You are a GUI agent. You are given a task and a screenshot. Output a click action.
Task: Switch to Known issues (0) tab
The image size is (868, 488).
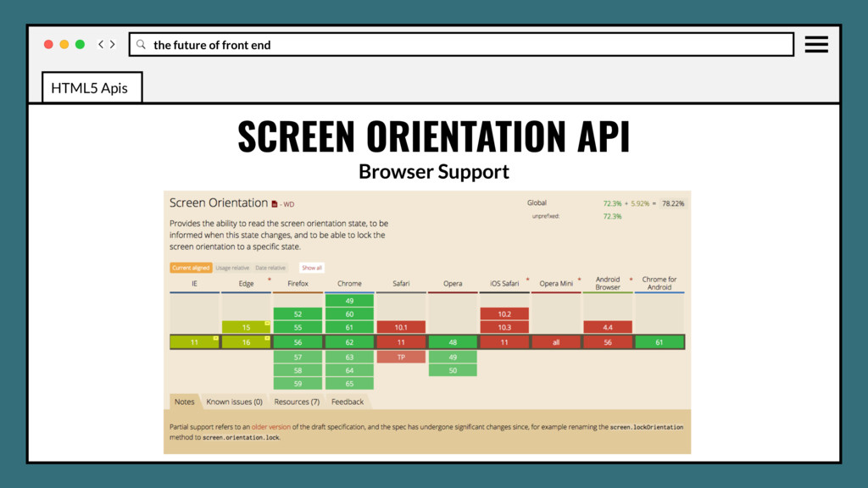[x=234, y=402]
